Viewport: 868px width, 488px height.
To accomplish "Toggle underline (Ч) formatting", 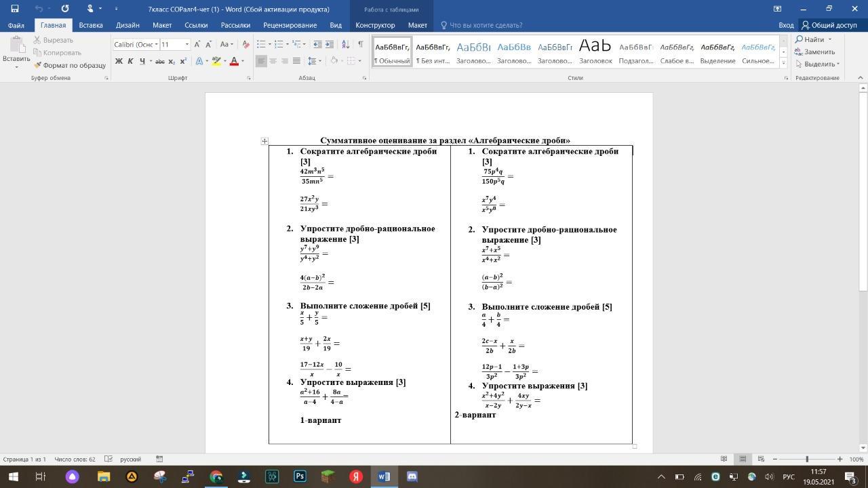I will (142, 61).
